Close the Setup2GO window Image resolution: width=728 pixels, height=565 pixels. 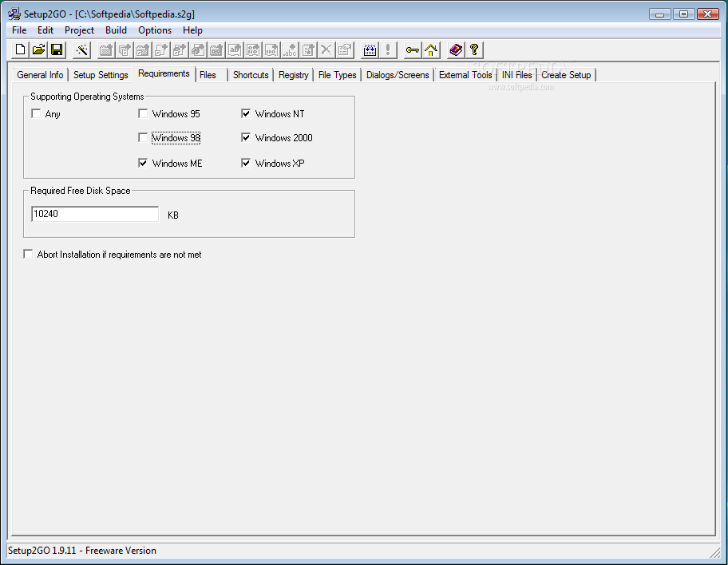click(x=708, y=14)
